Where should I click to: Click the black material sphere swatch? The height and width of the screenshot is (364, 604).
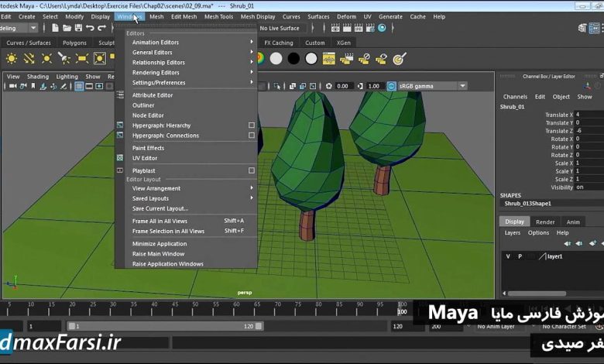click(x=293, y=59)
